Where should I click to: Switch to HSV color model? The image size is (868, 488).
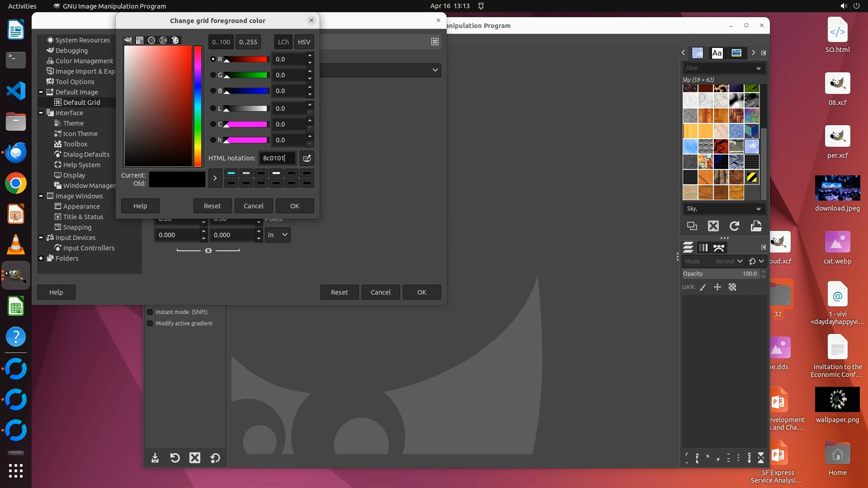[304, 42]
